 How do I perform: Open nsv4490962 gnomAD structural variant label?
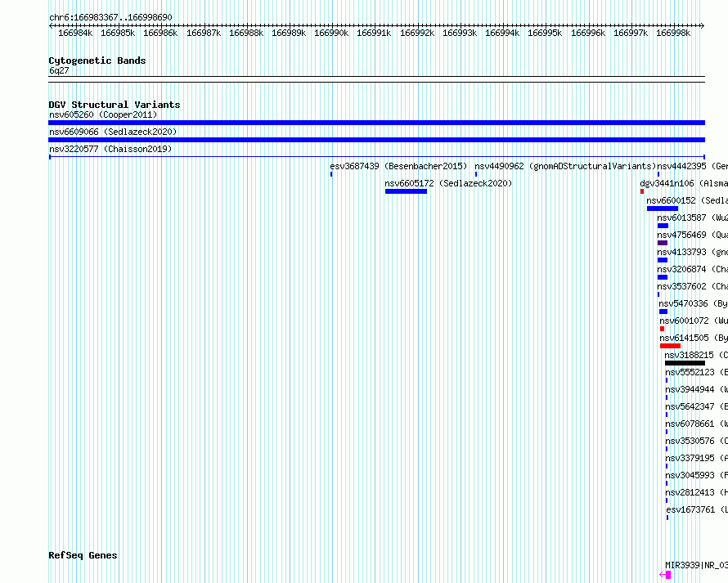point(565,166)
